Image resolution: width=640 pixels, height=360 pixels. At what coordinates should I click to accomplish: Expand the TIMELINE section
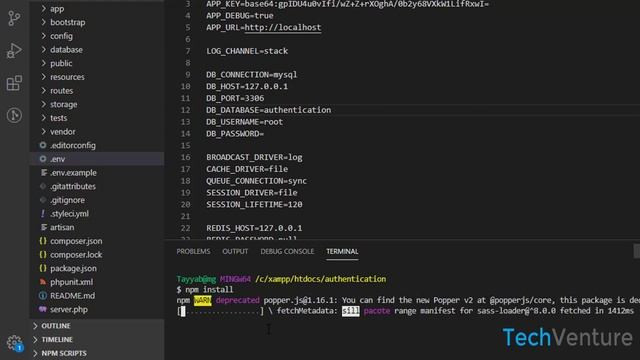click(36, 339)
